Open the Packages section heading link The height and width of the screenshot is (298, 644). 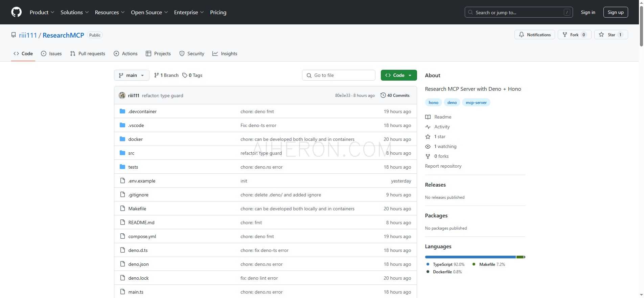[436, 215]
